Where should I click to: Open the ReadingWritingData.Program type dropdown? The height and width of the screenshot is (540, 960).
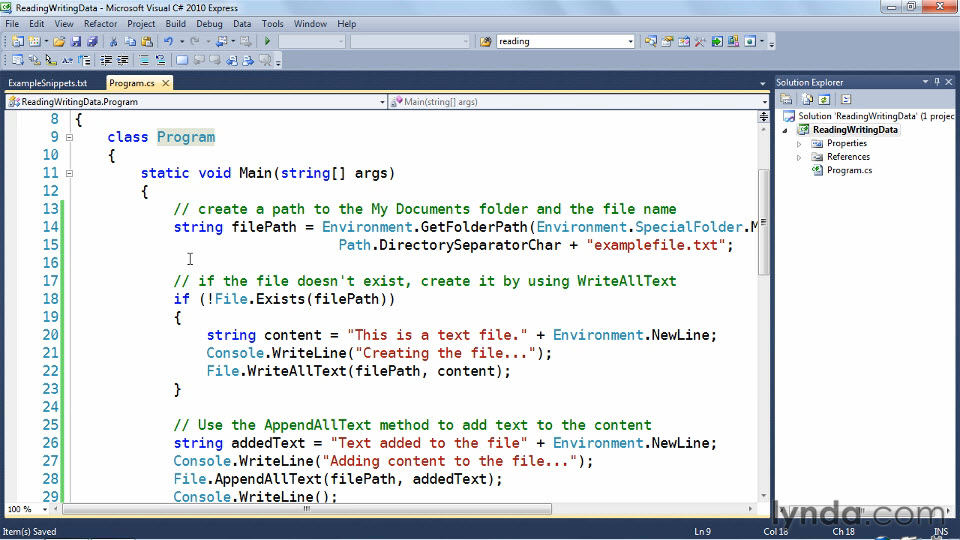click(x=382, y=102)
